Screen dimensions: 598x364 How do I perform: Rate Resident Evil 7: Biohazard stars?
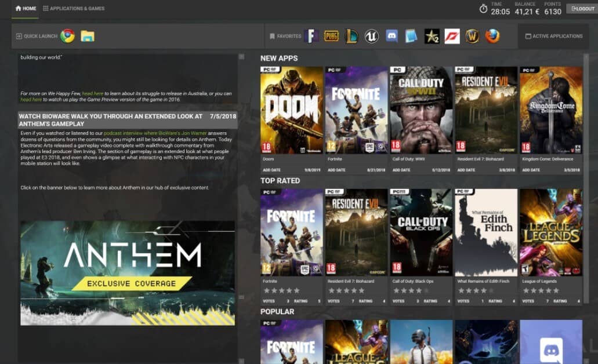tap(346, 290)
